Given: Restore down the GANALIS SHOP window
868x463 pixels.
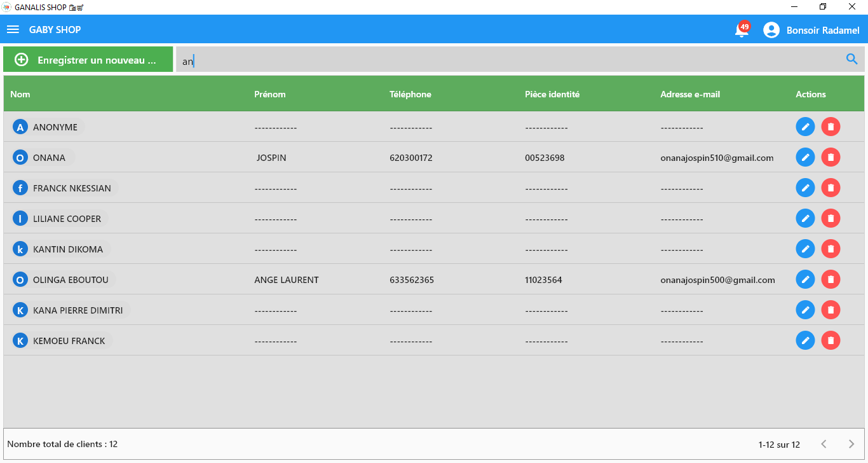Looking at the screenshot, I should [x=824, y=7].
